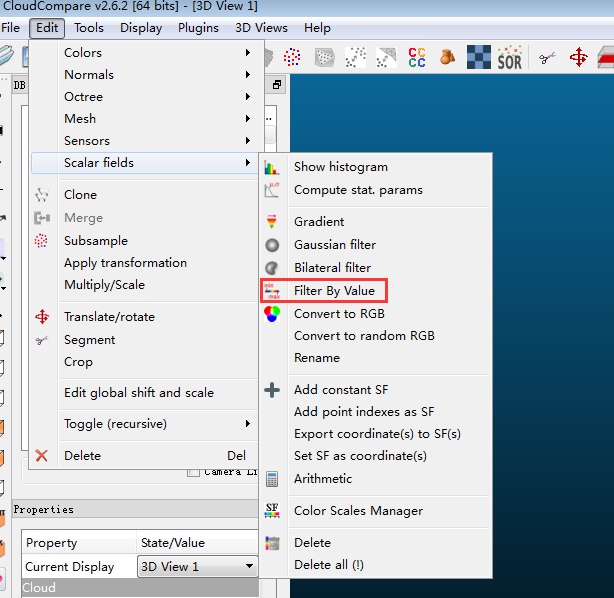
Task: Click the Color Scales Manager SF icon
Action: (272, 511)
